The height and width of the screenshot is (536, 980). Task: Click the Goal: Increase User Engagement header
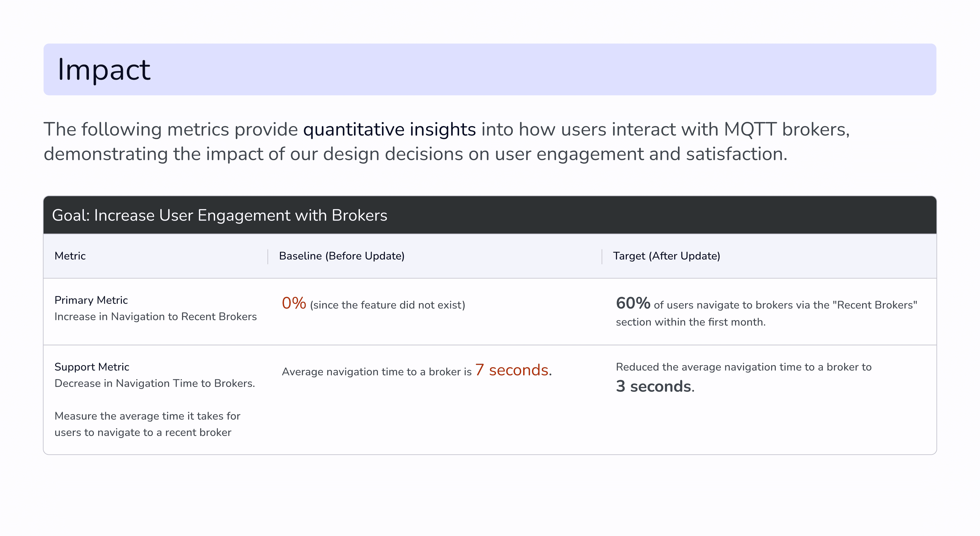(220, 216)
